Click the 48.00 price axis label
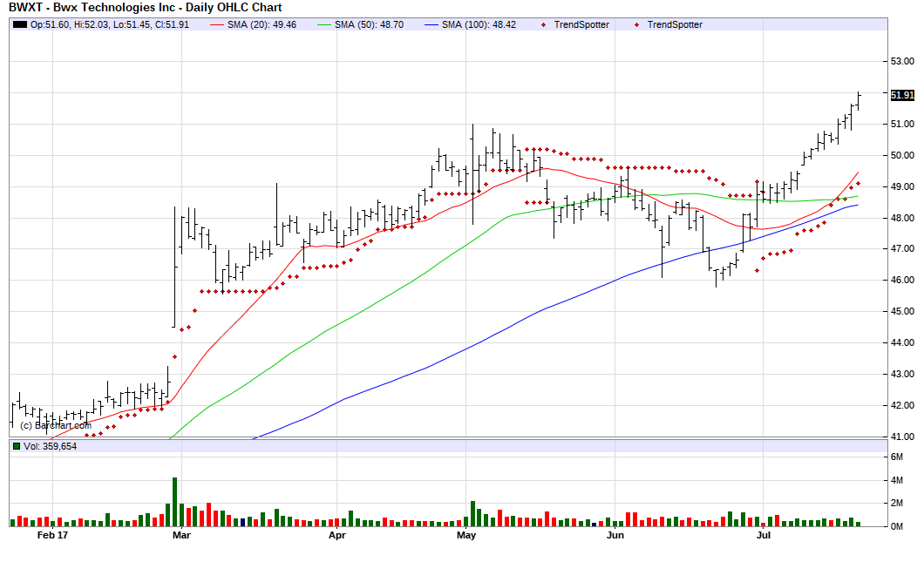This screenshot has height=562, width=924. 902,218
